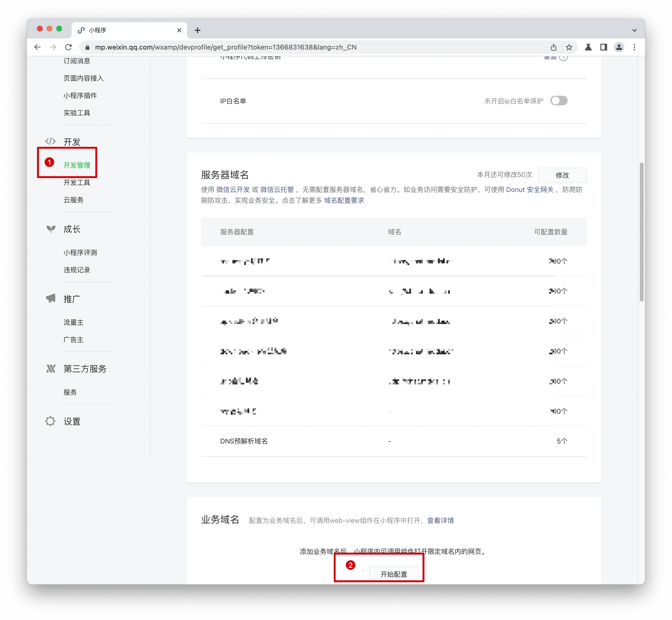
Task: Open 小程序评测 in the sidebar
Action: [80, 252]
